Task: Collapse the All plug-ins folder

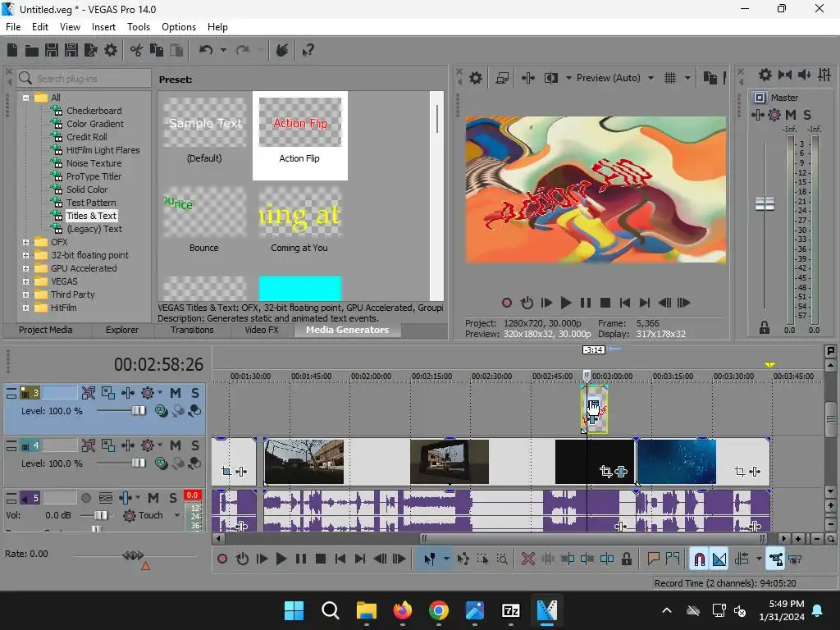Action: [25, 98]
